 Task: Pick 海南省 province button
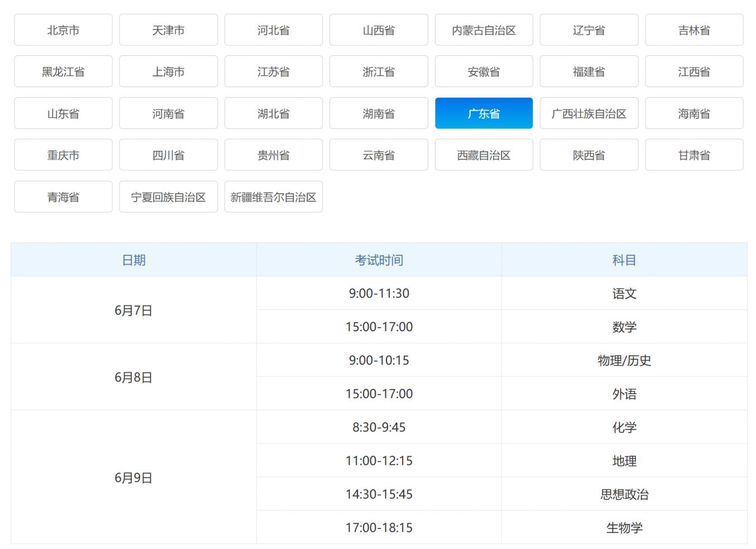pos(694,113)
